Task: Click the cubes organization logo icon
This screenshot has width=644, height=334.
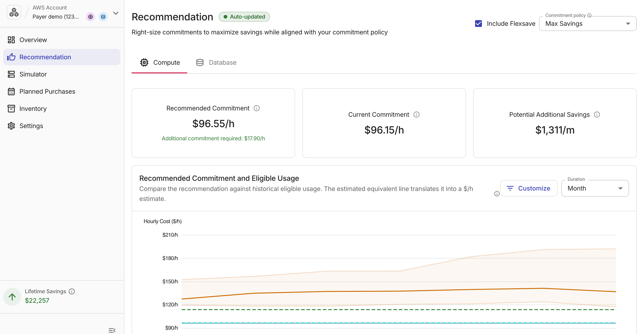Action: pos(14,12)
